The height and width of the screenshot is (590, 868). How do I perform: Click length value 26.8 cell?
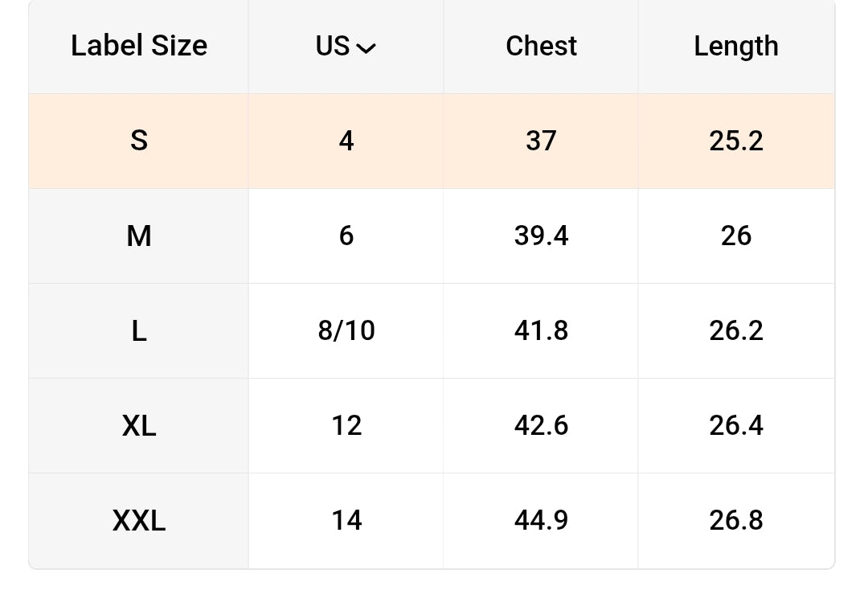point(736,521)
